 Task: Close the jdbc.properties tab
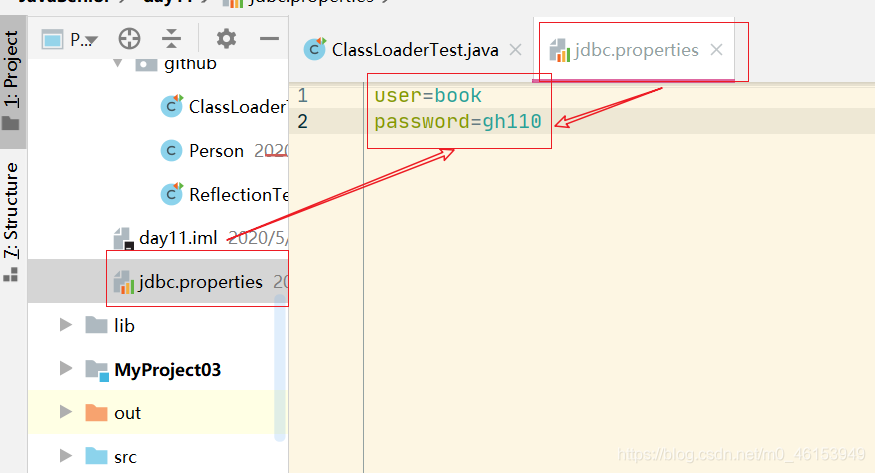[717, 50]
